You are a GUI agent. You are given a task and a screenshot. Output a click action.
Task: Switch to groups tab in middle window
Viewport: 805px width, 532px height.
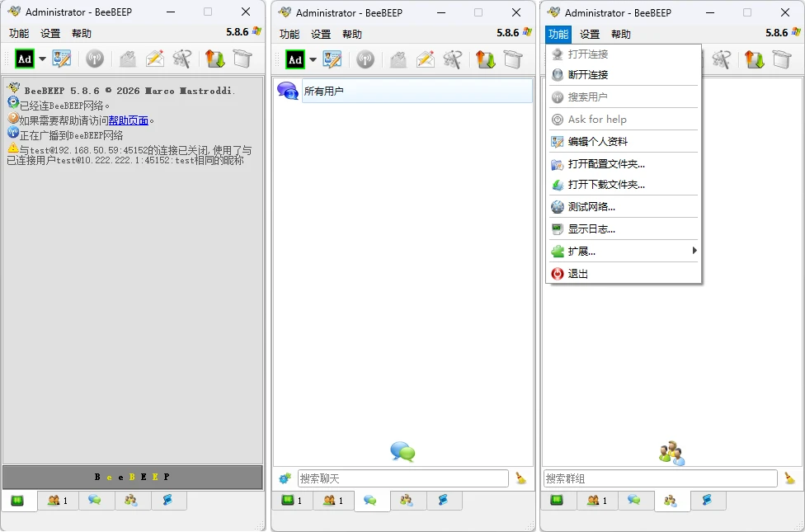pyautogui.click(x=407, y=500)
